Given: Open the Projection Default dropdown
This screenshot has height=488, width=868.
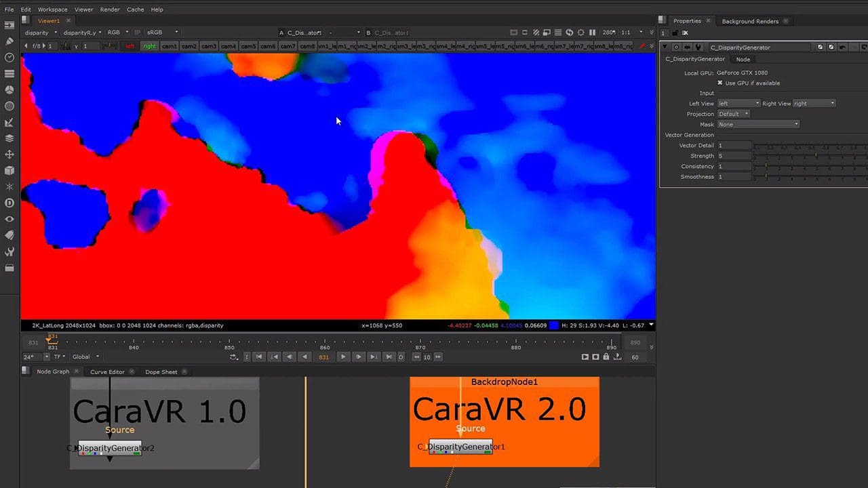Looking at the screenshot, I should (x=734, y=114).
